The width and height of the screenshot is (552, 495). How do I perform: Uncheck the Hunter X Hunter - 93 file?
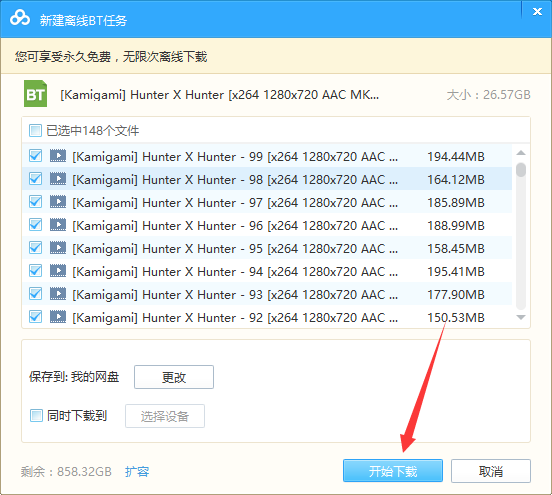[35, 294]
